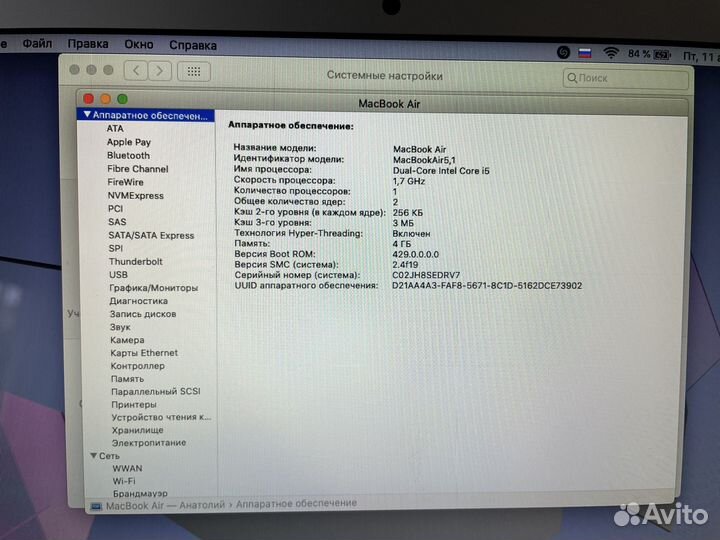Select Wi-Fi under Сеть

click(x=124, y=481)
